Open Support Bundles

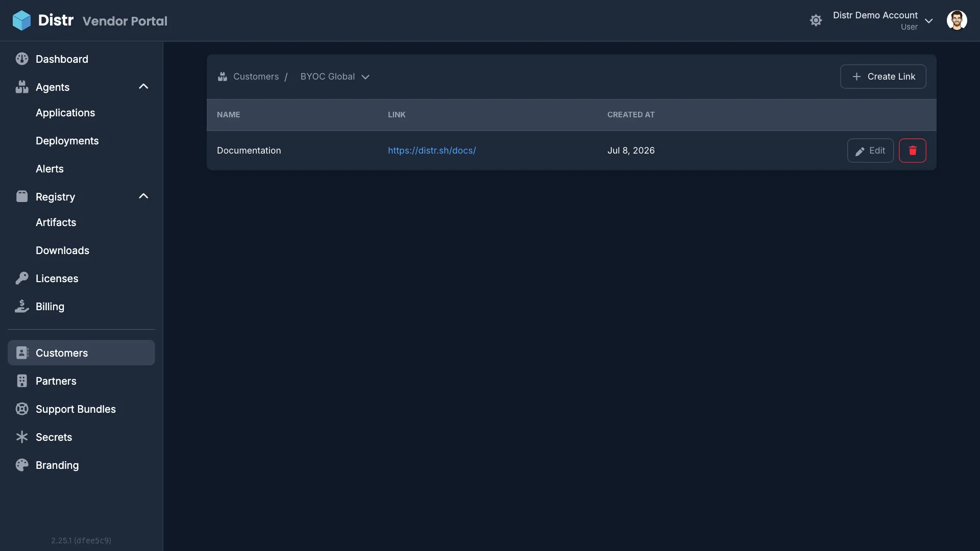[76, 409]
